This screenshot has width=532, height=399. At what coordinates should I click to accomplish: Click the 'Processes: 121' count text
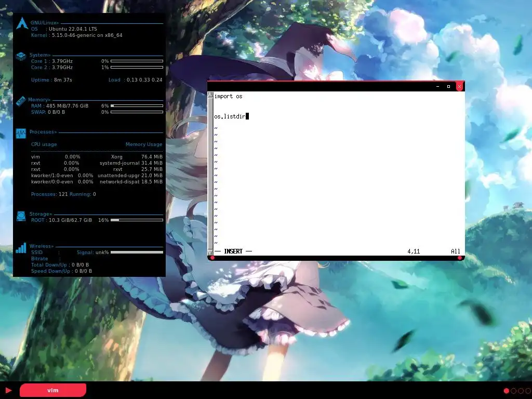[x=49, y=194]
